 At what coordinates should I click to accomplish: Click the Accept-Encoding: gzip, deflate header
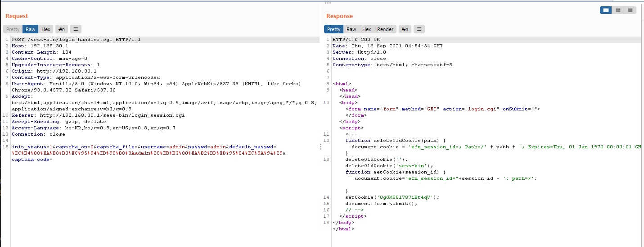(x=59, y=122)
